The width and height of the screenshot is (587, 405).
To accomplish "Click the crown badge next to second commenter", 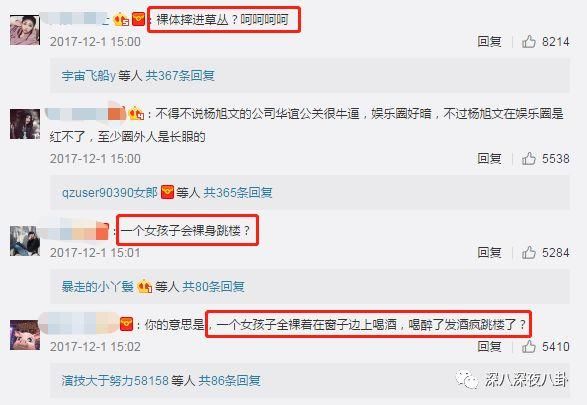I will coord(136,113).
